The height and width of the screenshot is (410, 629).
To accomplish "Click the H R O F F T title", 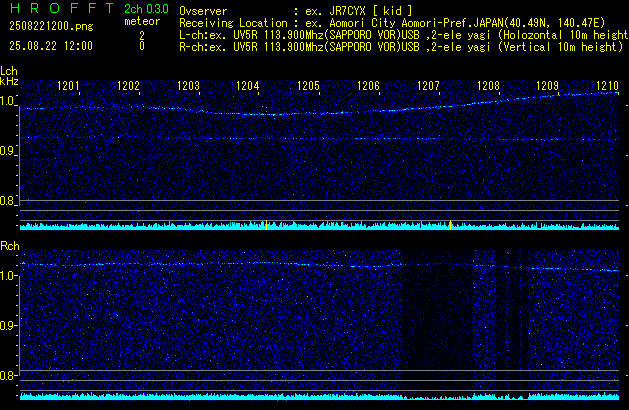I will pyautogui.click(x=62, y=8).
